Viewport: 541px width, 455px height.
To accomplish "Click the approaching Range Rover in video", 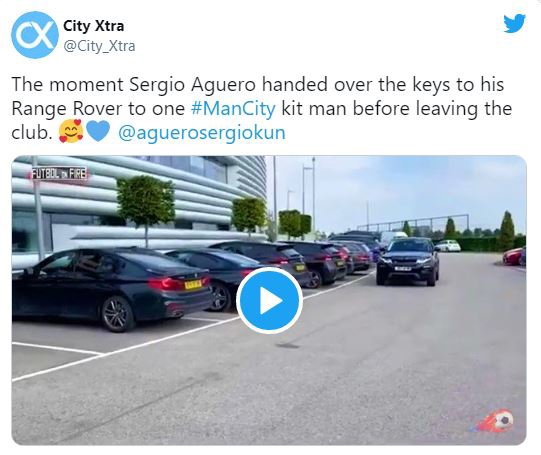I will pyautogui.click(x=408, y=261).
